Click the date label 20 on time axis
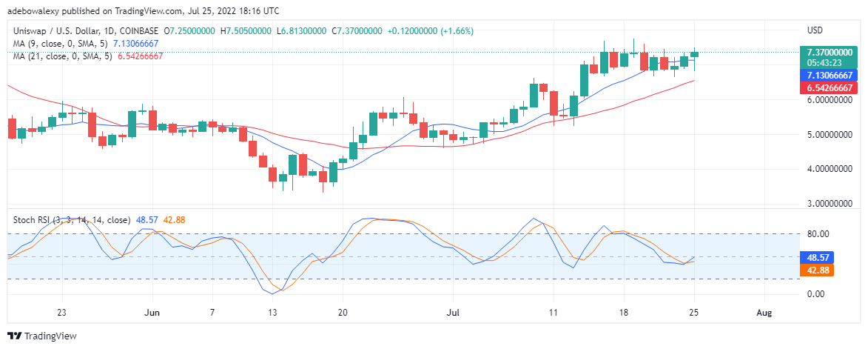 (342, 313)
